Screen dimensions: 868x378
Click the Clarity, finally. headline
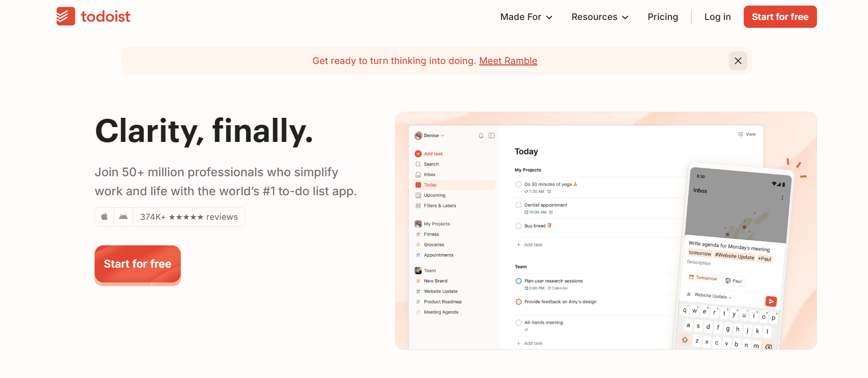tap(204, 131)
